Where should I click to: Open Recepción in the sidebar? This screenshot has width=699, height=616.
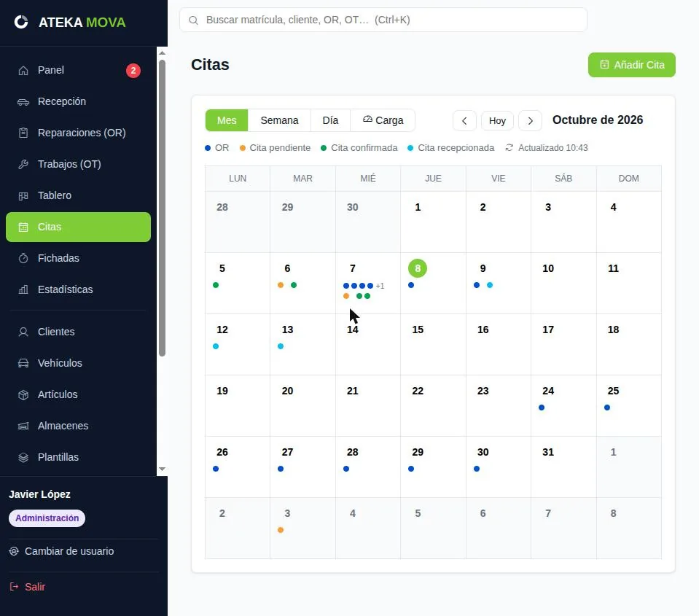click(x=78, y=101)
